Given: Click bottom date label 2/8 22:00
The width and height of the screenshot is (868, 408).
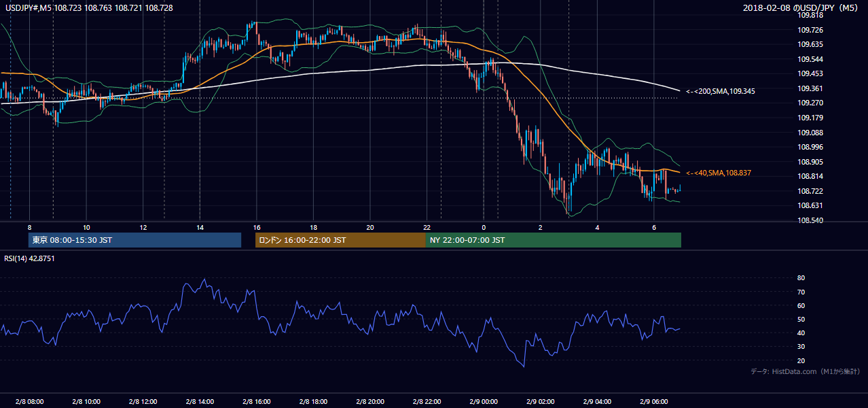Looking at the screenshot, I should [x=427, y=402].
